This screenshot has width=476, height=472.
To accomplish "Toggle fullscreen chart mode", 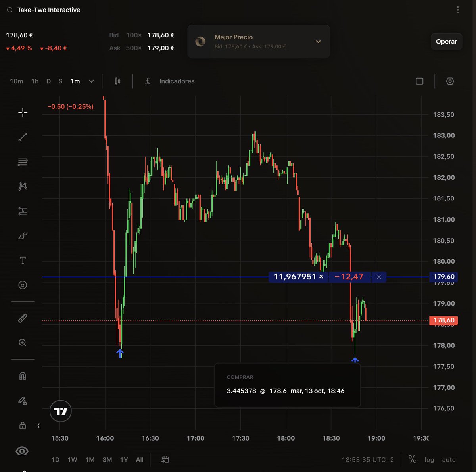I will point(419,81).
